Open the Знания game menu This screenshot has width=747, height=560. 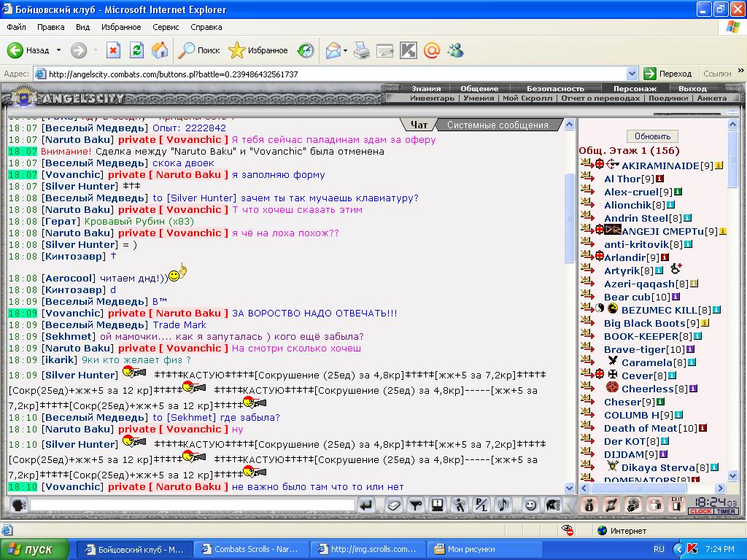pos(426,88)
